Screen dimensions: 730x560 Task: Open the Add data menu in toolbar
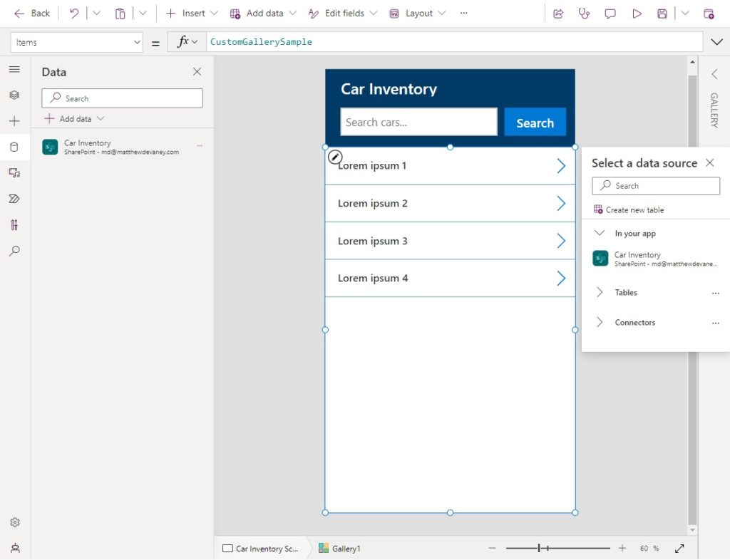263,14
